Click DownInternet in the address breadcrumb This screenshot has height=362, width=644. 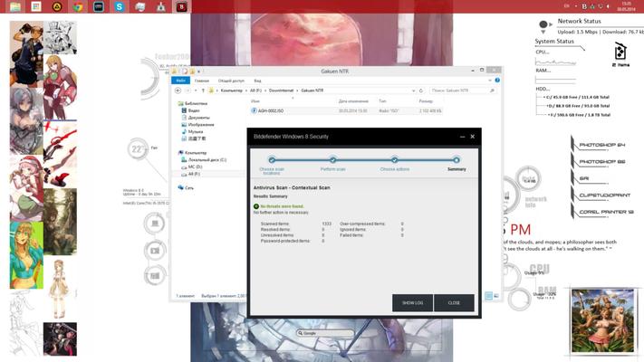282,90
